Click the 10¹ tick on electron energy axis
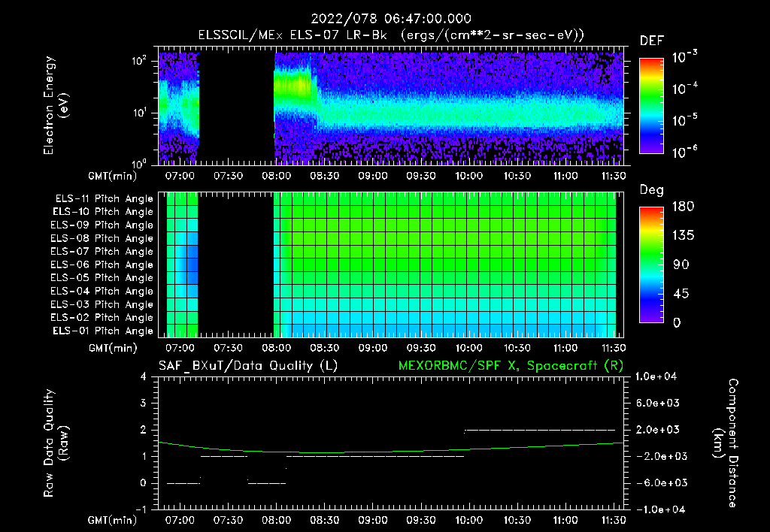The image size is (770, 532). [x=139, y=113]
